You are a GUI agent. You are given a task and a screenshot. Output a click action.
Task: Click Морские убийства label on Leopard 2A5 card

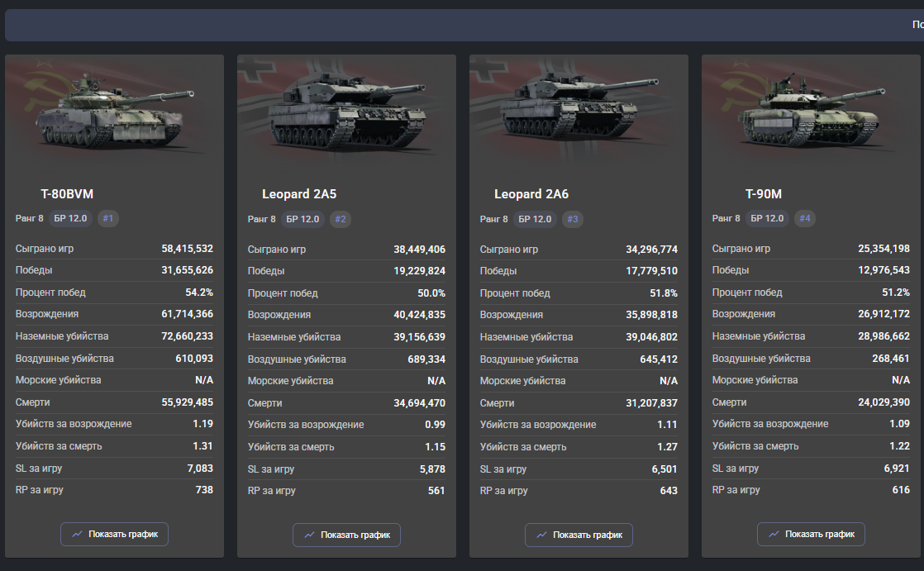pos(291,381)
